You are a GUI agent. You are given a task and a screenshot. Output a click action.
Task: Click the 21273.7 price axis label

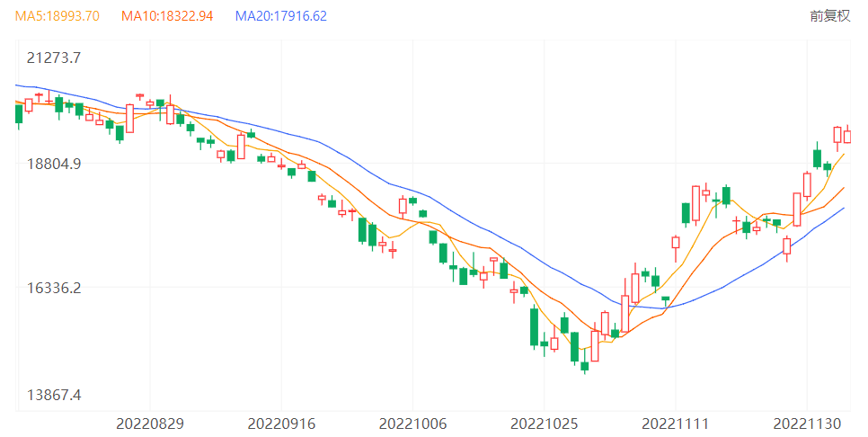tap(54, 58)
